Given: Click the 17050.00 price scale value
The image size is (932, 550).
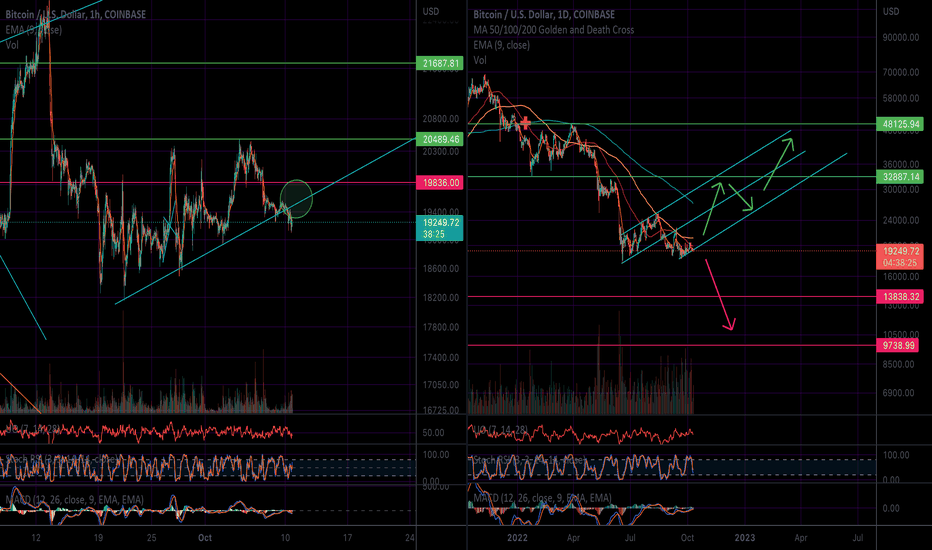Looking at the screenshot, I should click(x=440, y=385).
